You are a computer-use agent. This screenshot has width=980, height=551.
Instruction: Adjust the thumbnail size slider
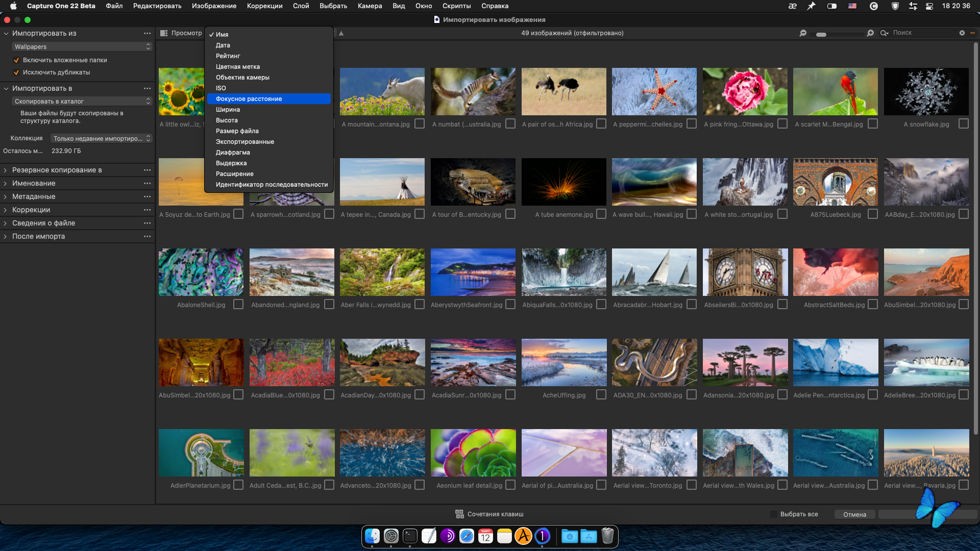click(x=821, y=35)
